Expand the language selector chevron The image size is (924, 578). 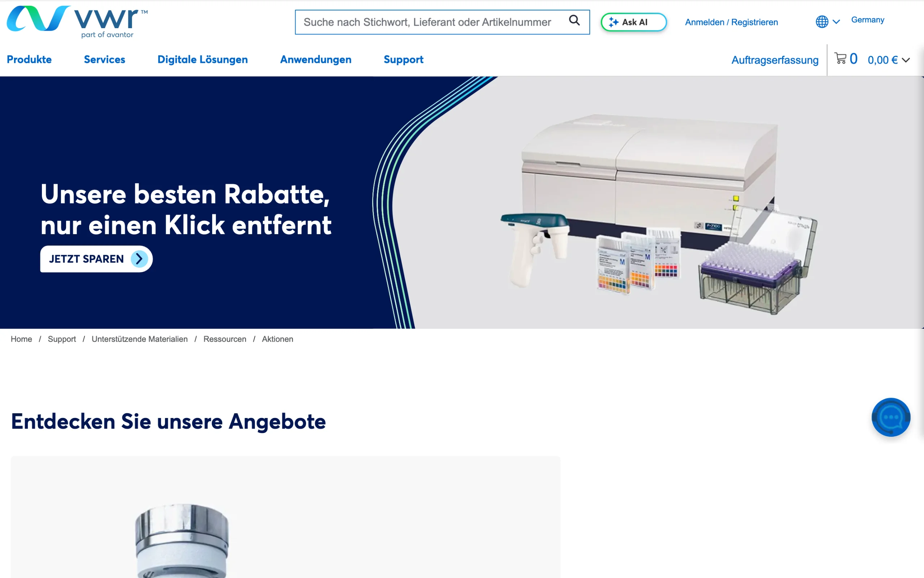(836, 22)
